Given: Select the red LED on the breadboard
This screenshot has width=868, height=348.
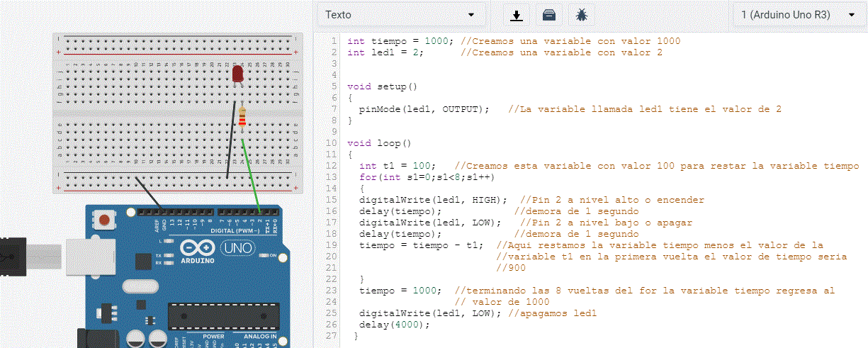Looking at the screenshot, I should [237, 74].
